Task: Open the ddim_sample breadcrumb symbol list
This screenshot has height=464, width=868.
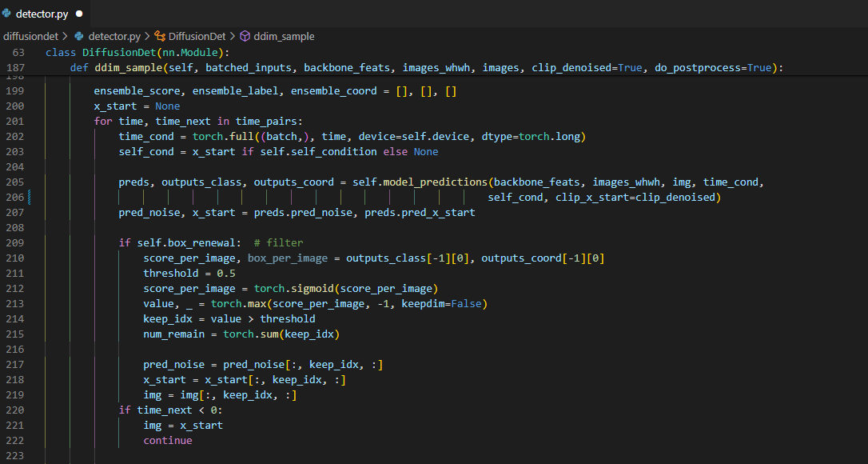Action: coord(284,37)
